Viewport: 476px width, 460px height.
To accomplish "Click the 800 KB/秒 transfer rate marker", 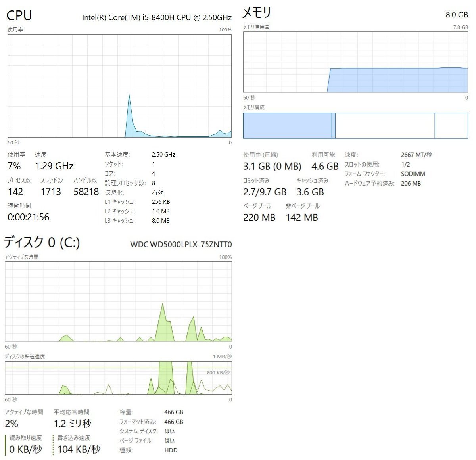I will point(218,372).
